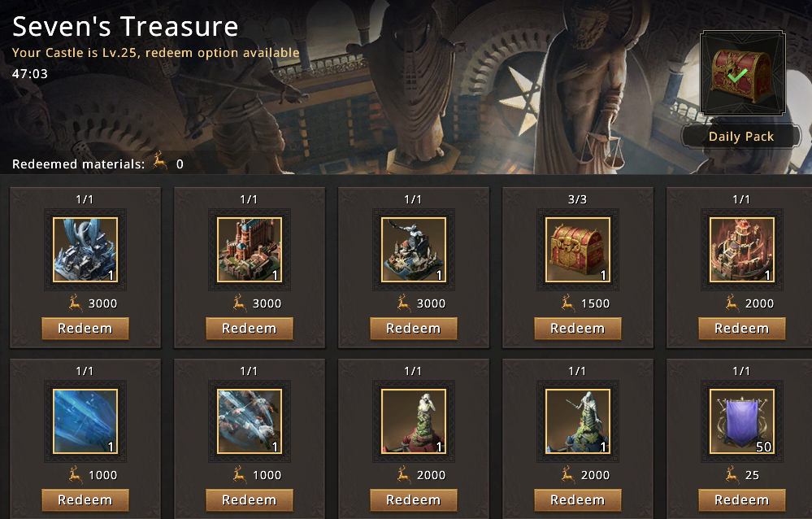
Task: Select the sword statue on blue base
Action: point(577,421)
